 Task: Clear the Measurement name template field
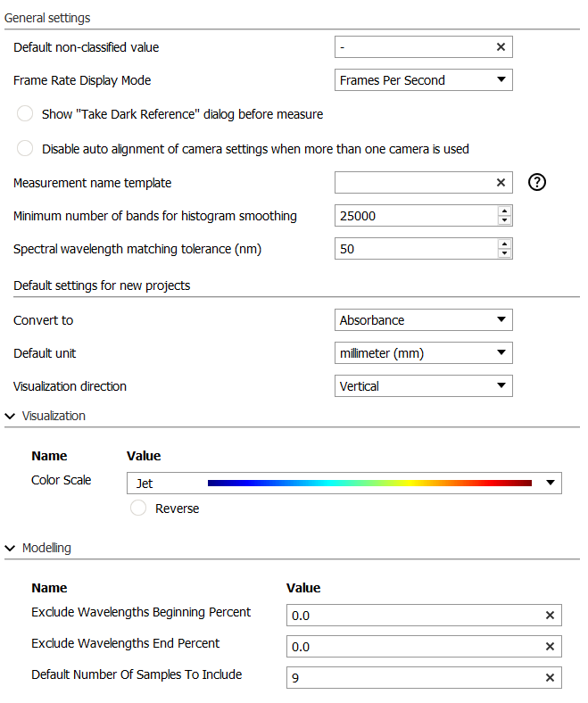(501, 183)
